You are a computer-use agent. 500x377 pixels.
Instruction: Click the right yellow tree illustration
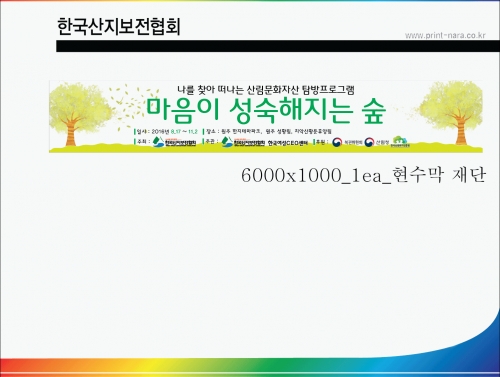tap(452, 113)
